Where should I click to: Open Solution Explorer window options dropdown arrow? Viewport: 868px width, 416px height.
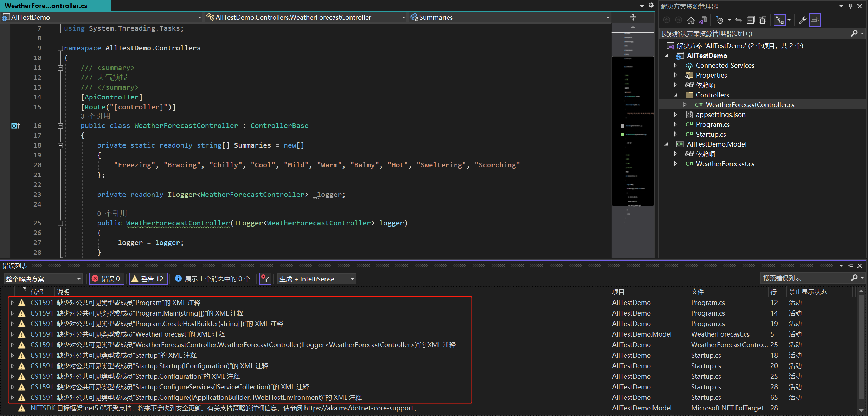click(x=841, y=6)
